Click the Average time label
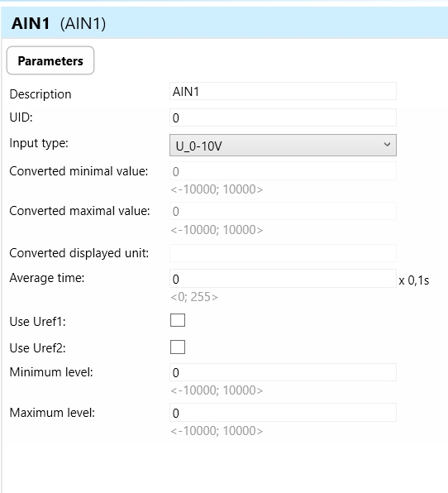448x493 pixels. 47,278
